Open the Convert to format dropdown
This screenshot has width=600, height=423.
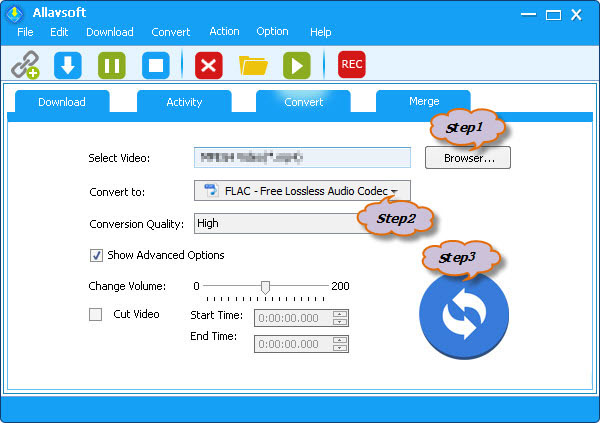tap(302, 191)
